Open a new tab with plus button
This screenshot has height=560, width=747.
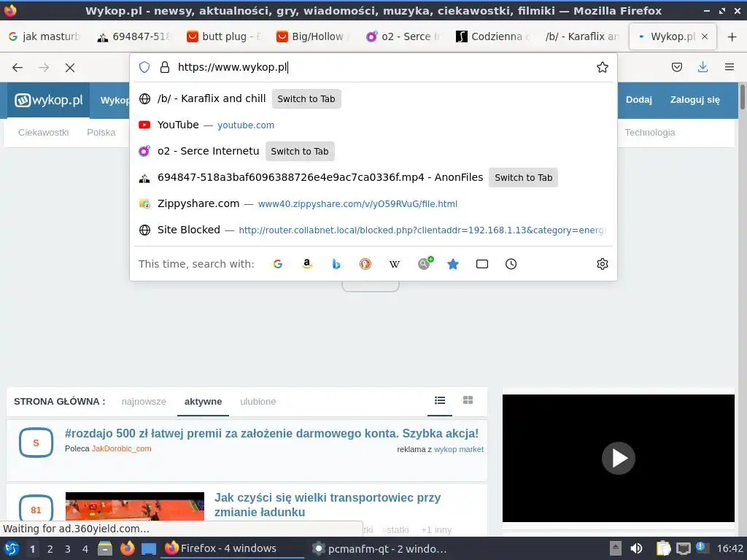tap(732, 36)
